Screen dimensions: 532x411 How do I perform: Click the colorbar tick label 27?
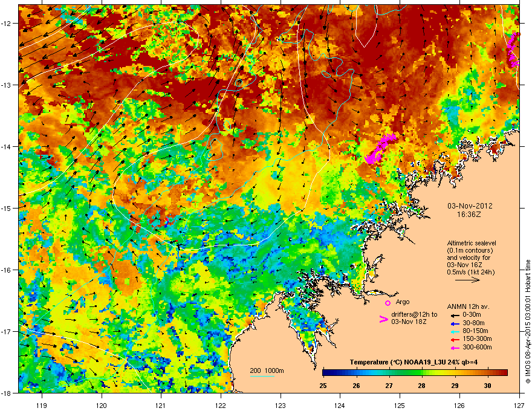coord(389,386)
